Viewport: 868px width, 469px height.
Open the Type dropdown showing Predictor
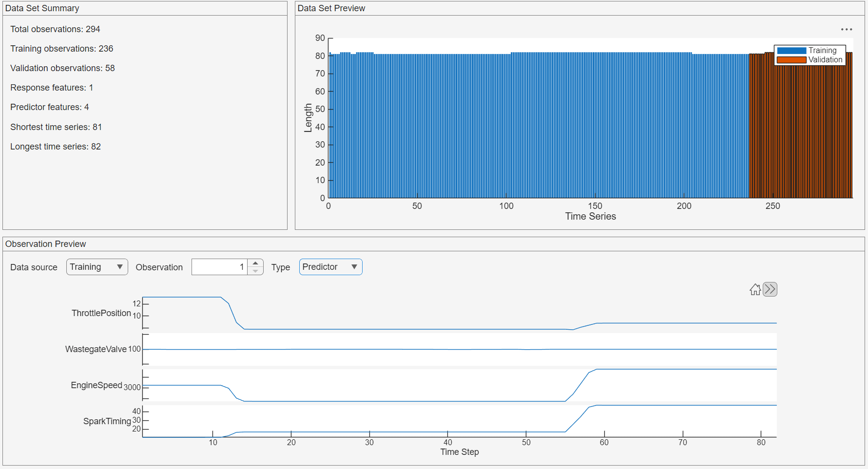point(330,266)
